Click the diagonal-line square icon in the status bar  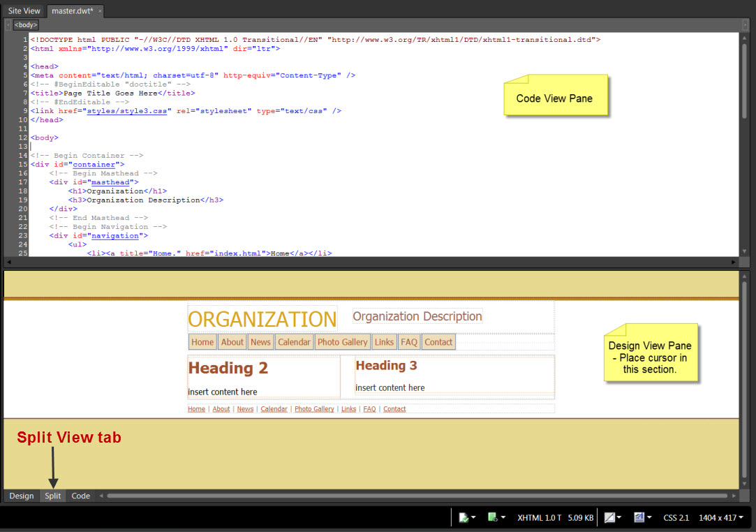(609, 517)
